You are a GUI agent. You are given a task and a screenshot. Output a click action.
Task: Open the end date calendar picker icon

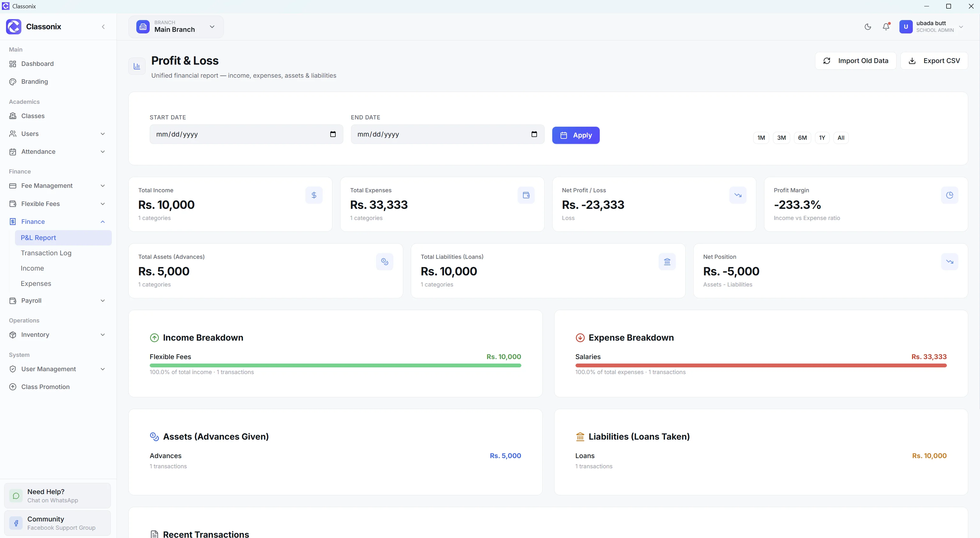pyautogui.click(x=534, y=134)
